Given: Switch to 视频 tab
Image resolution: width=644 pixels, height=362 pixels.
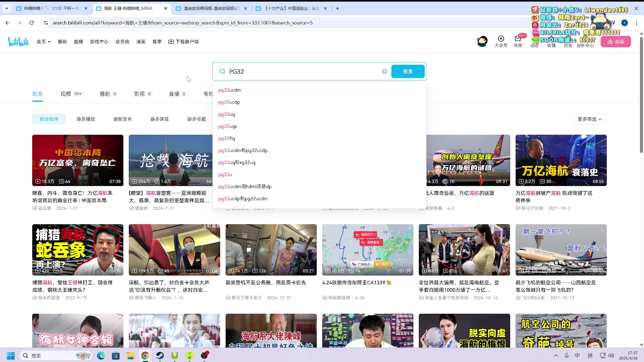Looking at the screenshot, I should point(71,94).
